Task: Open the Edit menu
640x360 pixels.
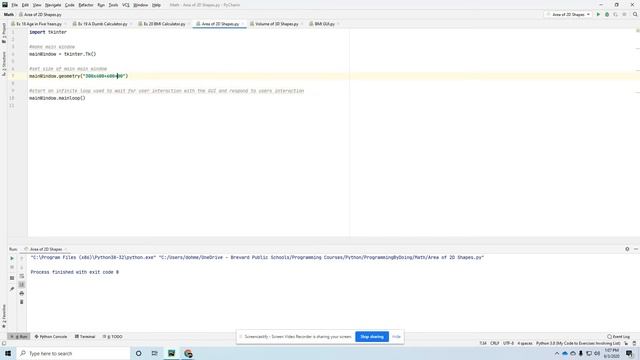Action: [x=25, y=5]
